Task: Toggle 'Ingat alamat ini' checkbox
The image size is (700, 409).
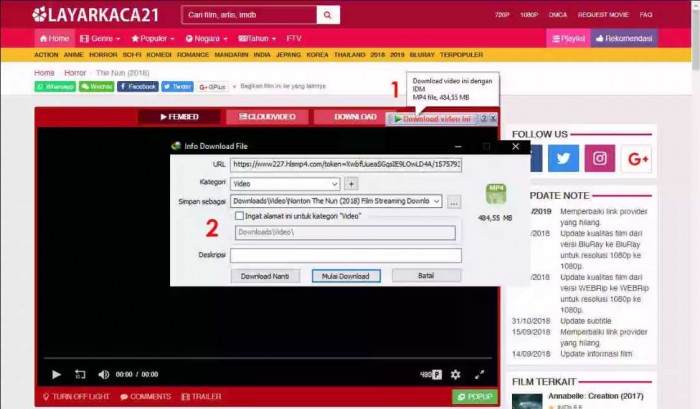Action: pos(239,216)
